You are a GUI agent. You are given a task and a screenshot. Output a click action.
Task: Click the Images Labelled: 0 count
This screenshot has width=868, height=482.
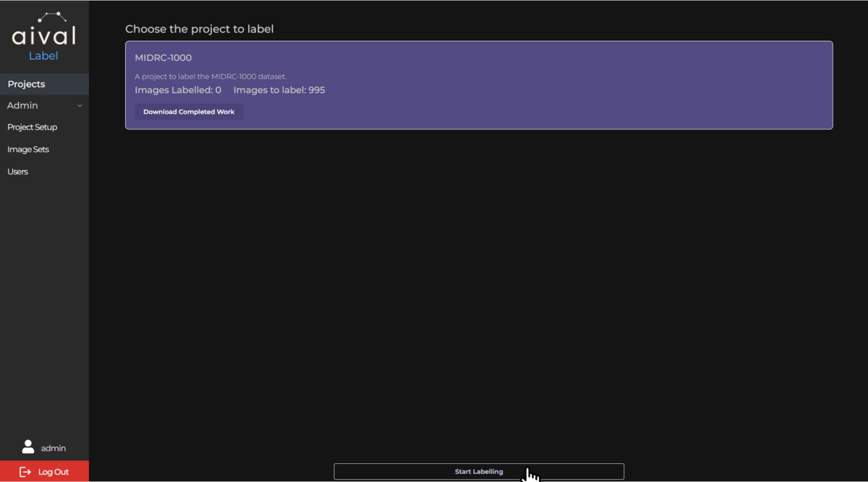pos(178,90)
